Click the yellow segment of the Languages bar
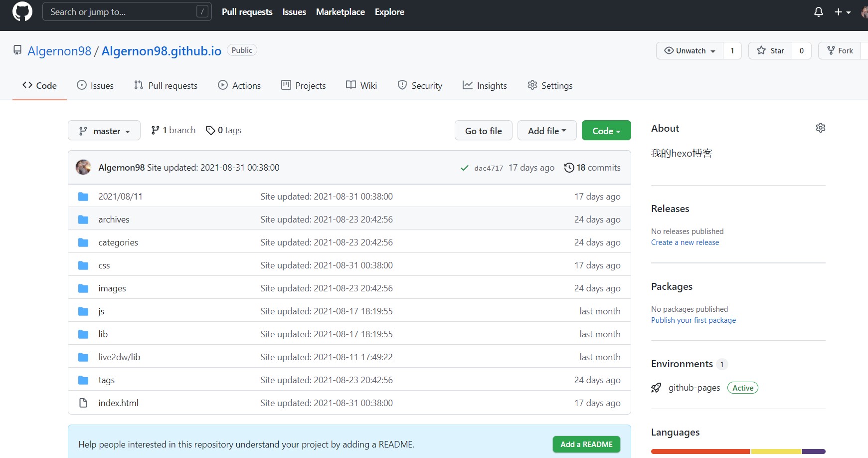The image size is (868, 458). click(776, 452)
